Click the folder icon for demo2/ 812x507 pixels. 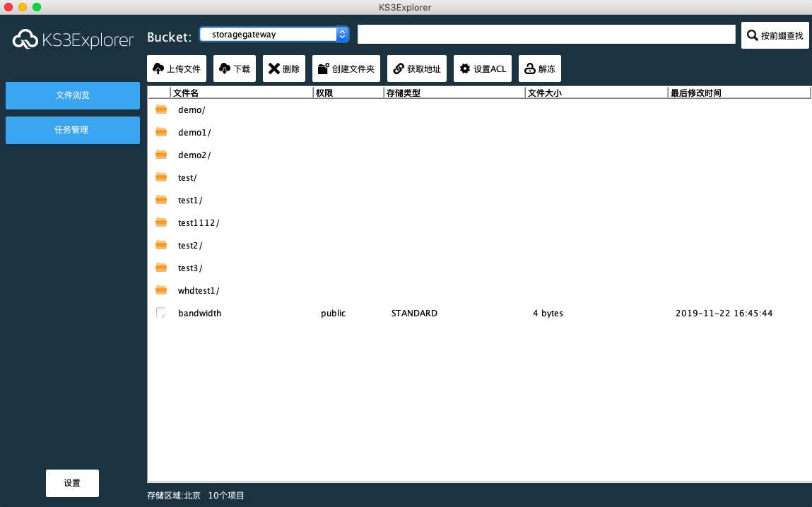tap(161, 155)
